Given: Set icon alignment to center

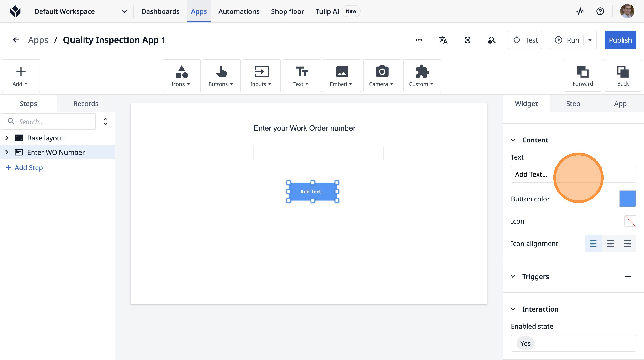Looking at the screenshot, I should click(x=610, y=243).
